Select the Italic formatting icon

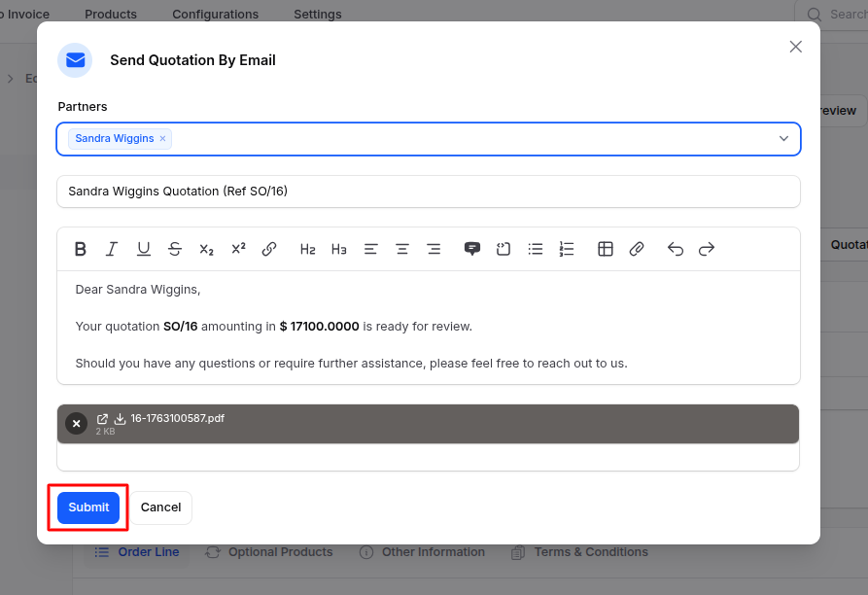111,249
